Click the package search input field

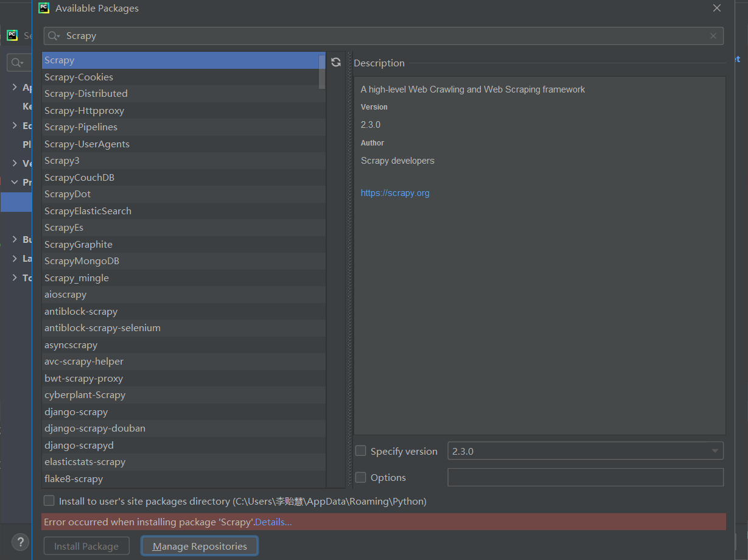pos(383,36)
